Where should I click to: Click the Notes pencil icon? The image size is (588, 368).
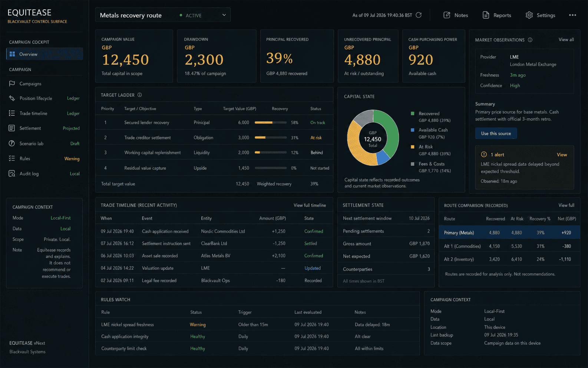pyautogui.click(x=447, y=15)
